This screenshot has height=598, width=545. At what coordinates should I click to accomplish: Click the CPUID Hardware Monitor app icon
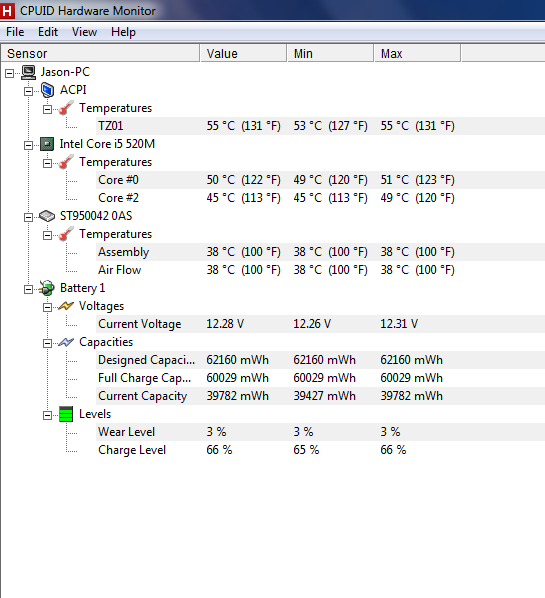click(7, 10)
